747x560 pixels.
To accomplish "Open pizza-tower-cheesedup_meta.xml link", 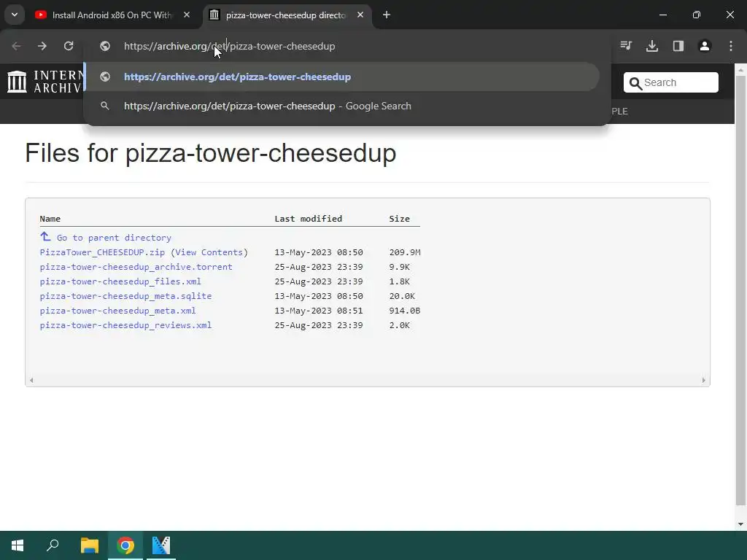I will pyautogui.click(x=117, y=311).
